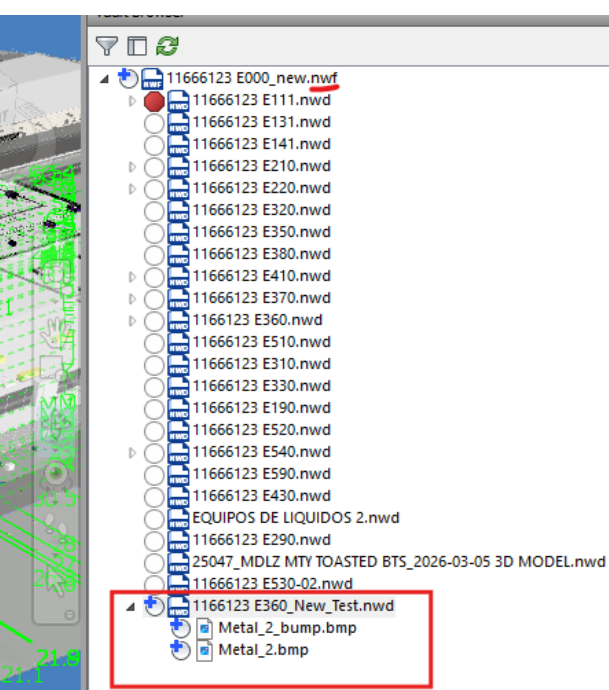The width and height of the screenshot is (609, 690).
Task: Expand the 11666123 E370.nwd node
Action: point(132,299)
